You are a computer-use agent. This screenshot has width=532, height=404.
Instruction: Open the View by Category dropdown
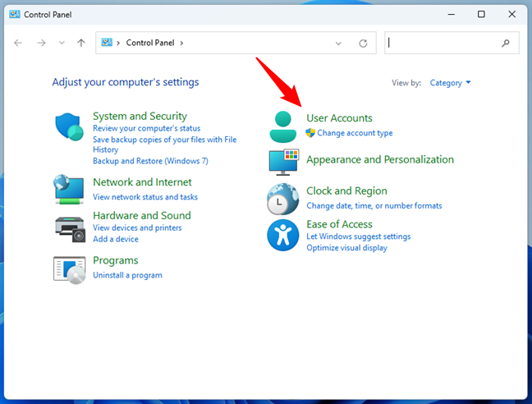point(450,83)
